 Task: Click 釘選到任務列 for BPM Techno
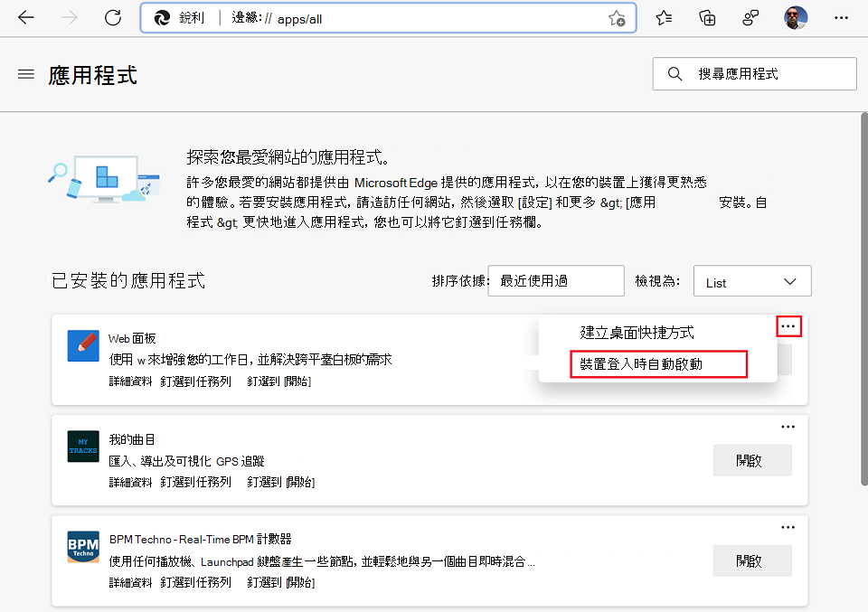196,582
